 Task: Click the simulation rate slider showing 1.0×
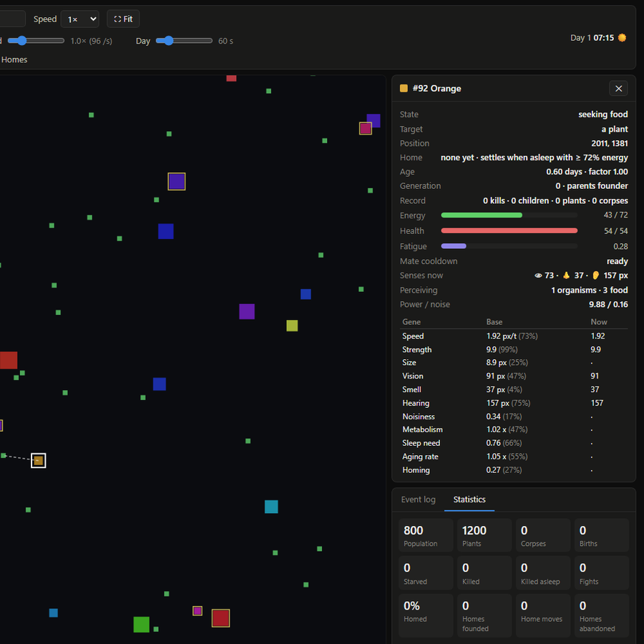tap(36, 41)
